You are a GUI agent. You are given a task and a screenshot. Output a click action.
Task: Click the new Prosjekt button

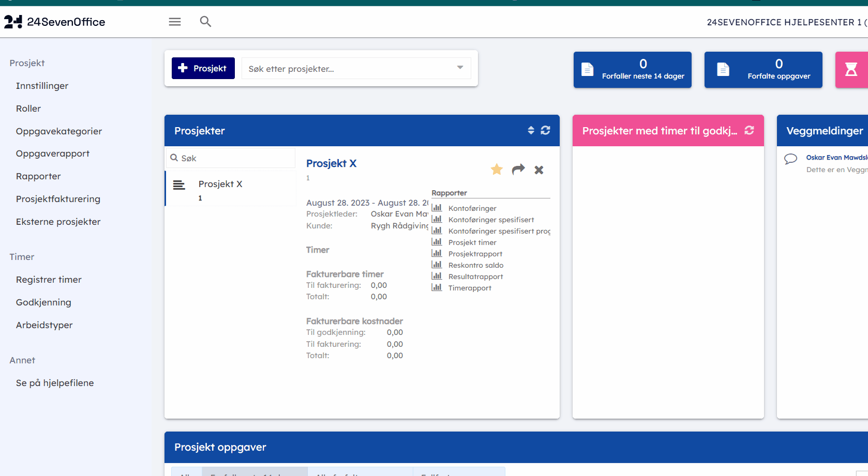[x=203, y=68]
